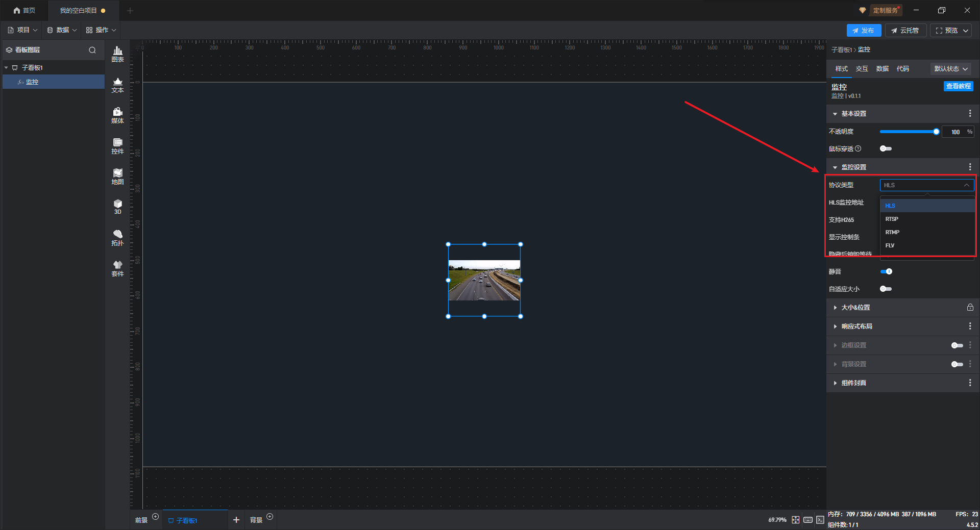The image size is (980, 530).
Task: Open the preview dropdown arrow
Action: 966,31
